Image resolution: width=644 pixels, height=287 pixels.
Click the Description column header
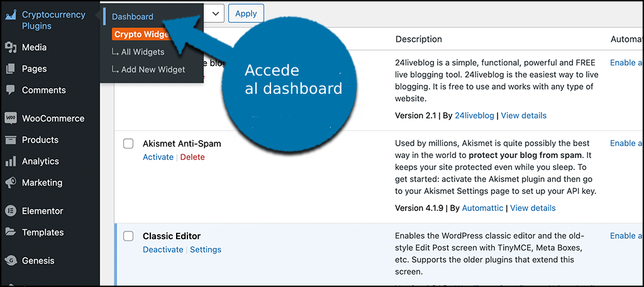[x=418, y=39]
